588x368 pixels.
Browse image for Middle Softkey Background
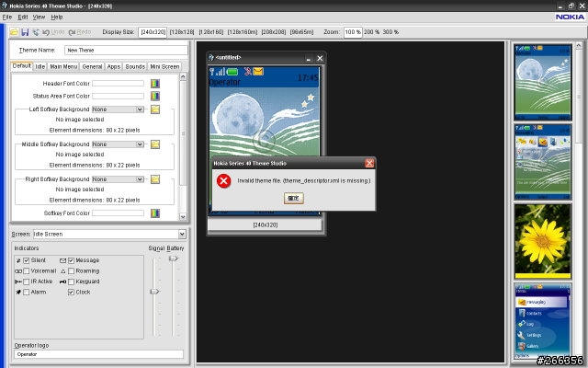point(155,144)
